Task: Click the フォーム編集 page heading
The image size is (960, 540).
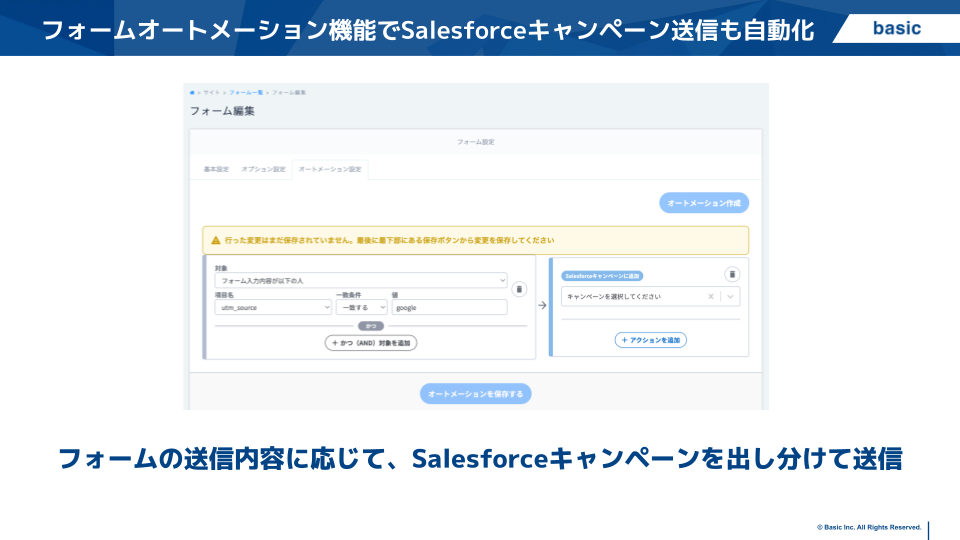Action: pyautogui.click(x=222, y=111)
